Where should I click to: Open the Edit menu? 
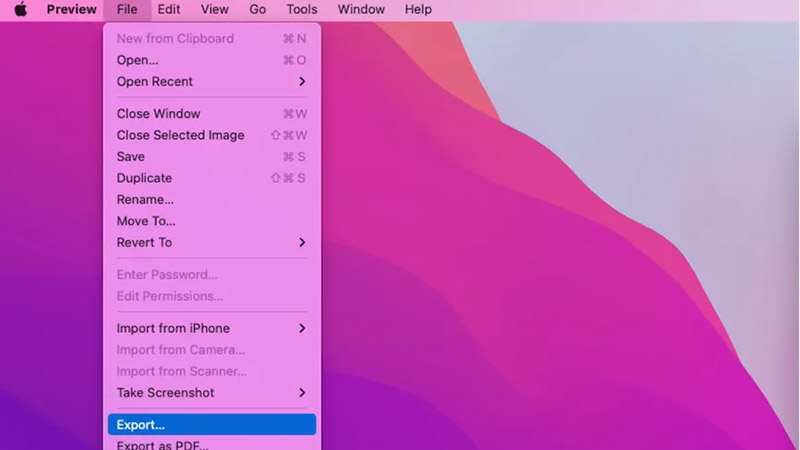point(169,10)
